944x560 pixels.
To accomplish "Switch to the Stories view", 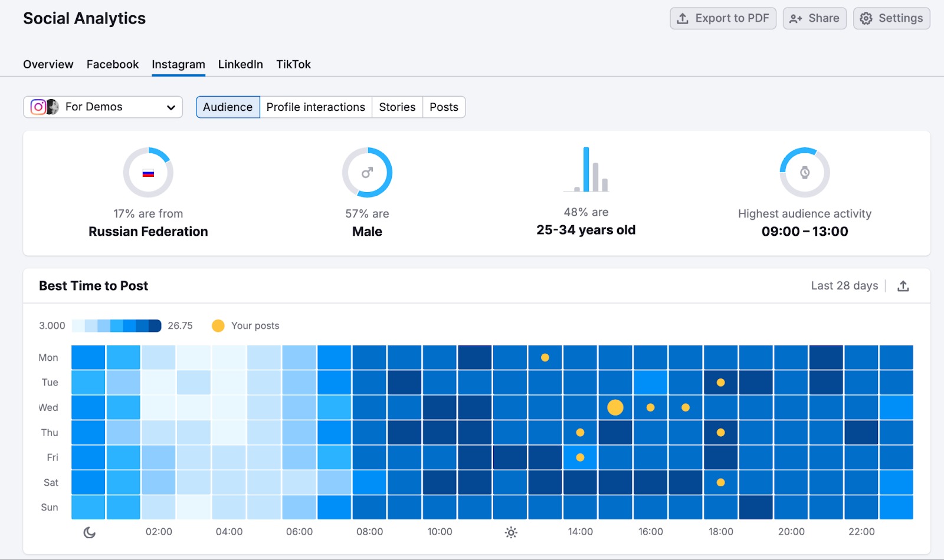I will click(x=397, y=107).
